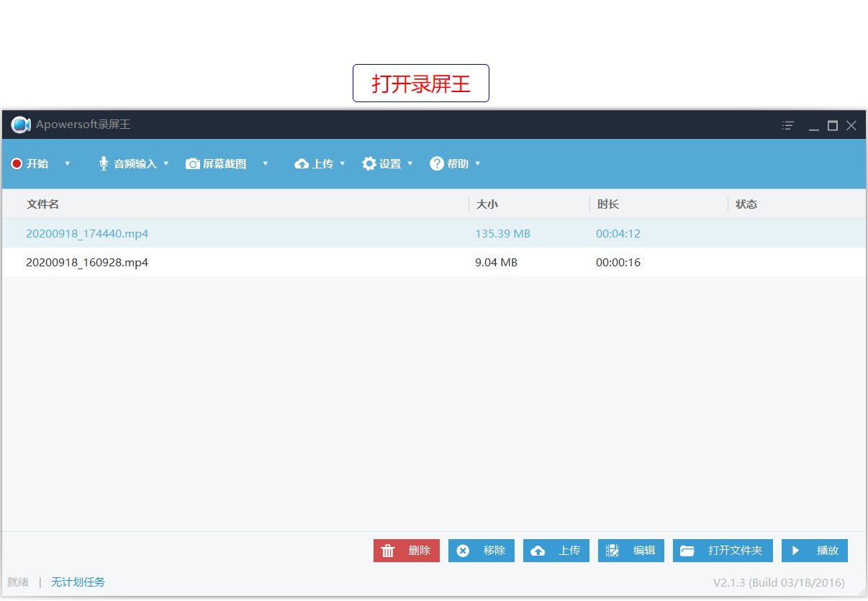
Task: Open the 音频输入 menu label
Action: tap(135, 164)
